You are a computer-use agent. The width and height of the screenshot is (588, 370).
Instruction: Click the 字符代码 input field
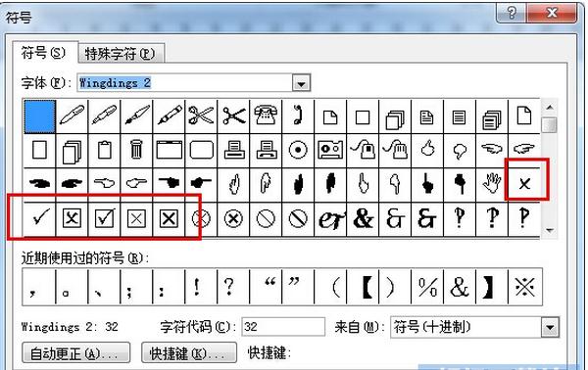[283, 327]
